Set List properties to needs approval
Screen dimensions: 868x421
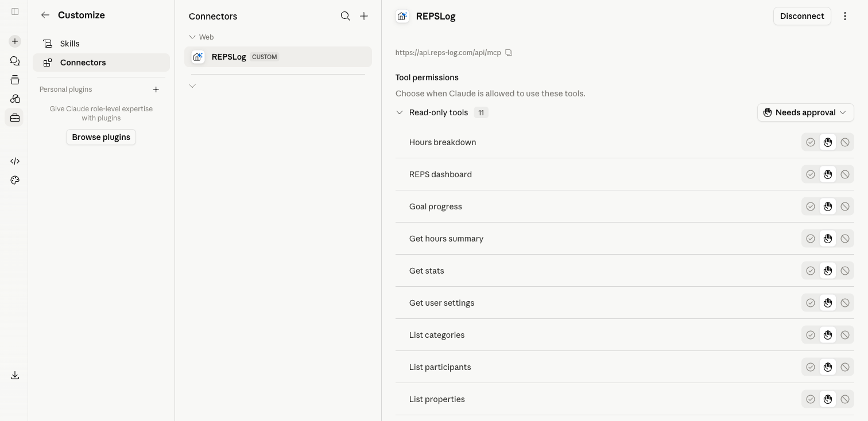pyautogui.click(x=828, y=399)
